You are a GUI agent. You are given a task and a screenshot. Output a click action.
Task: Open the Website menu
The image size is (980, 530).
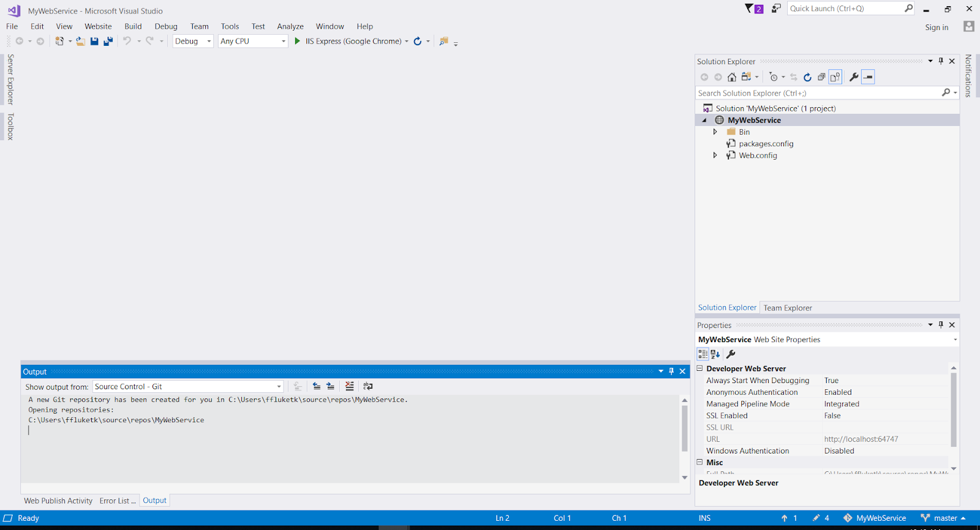click(x=98, y=26)
